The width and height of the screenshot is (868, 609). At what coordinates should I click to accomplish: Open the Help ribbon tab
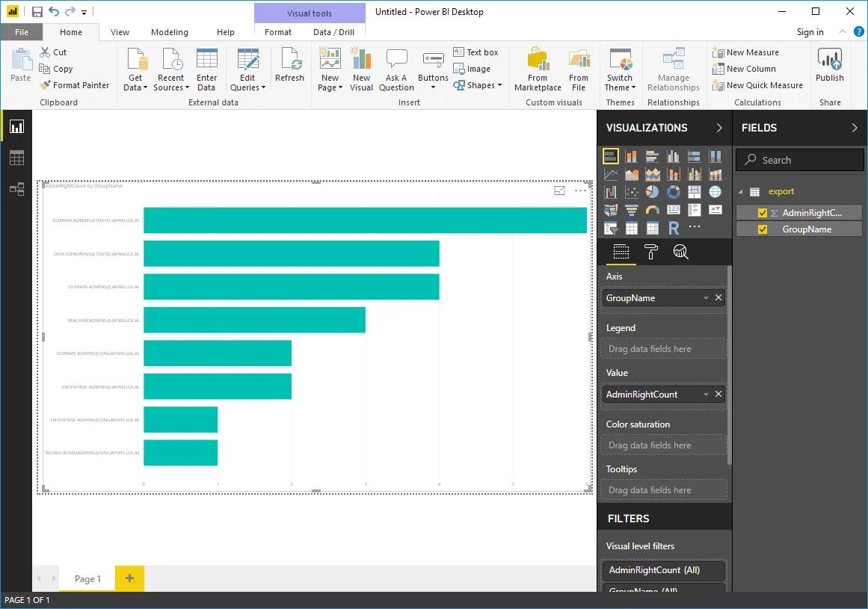[225, 32]
